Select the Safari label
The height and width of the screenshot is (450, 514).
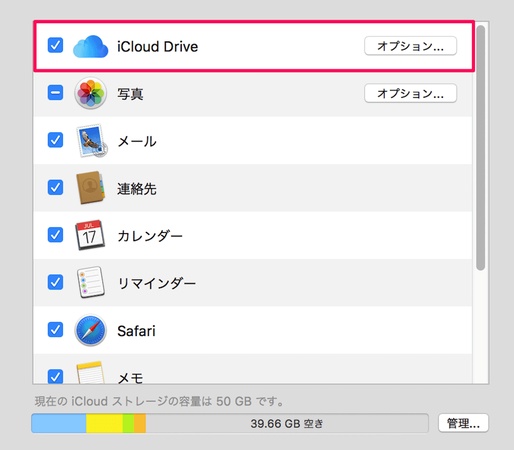(x=136, y=331)
